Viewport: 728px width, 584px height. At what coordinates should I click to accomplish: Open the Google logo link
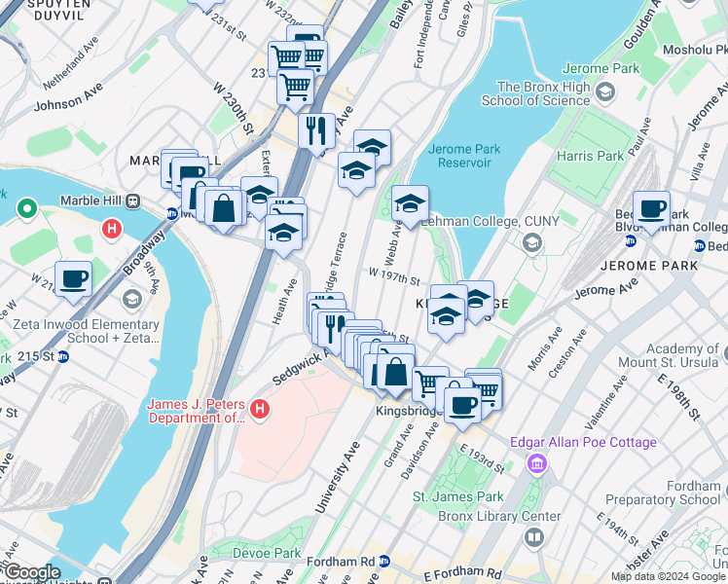pyautogui.click(x=32, y=573)
